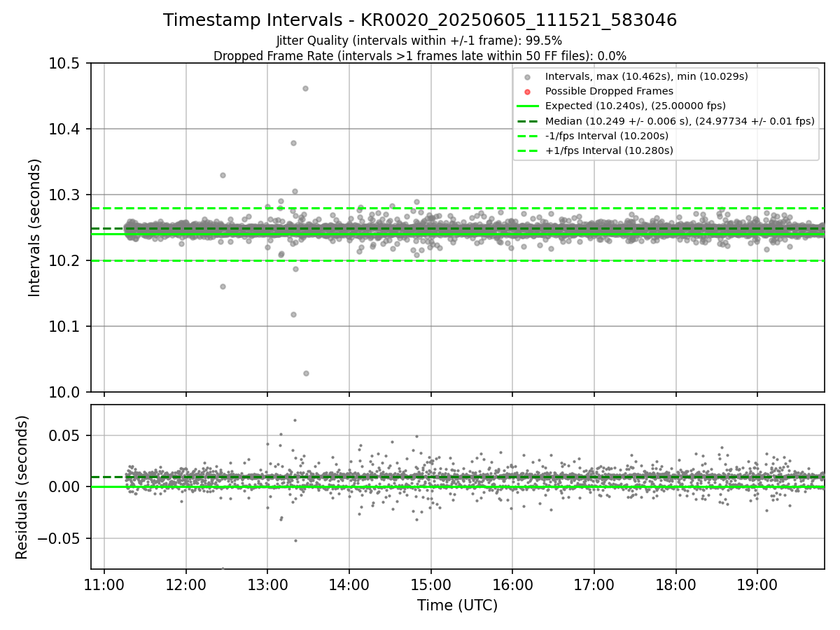Click the 11:00 time tick label

(104, 584)
